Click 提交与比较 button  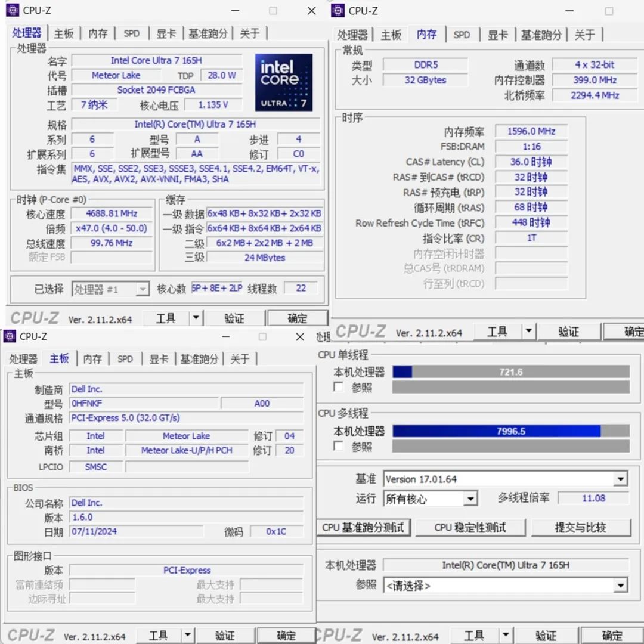(x=581, y=527)
